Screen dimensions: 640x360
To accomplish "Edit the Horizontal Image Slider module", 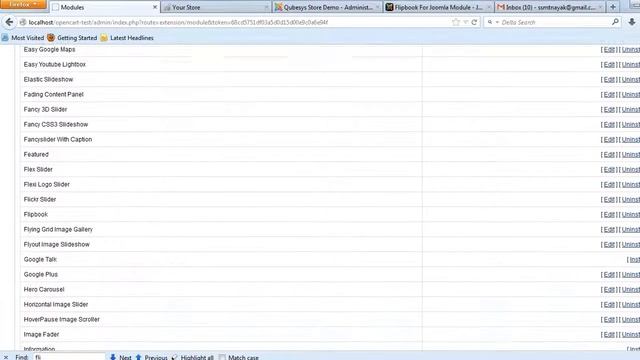I will [609, 304].
